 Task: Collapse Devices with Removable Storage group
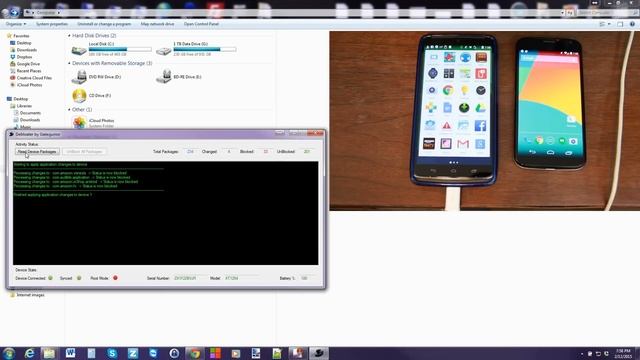[69, 63]
